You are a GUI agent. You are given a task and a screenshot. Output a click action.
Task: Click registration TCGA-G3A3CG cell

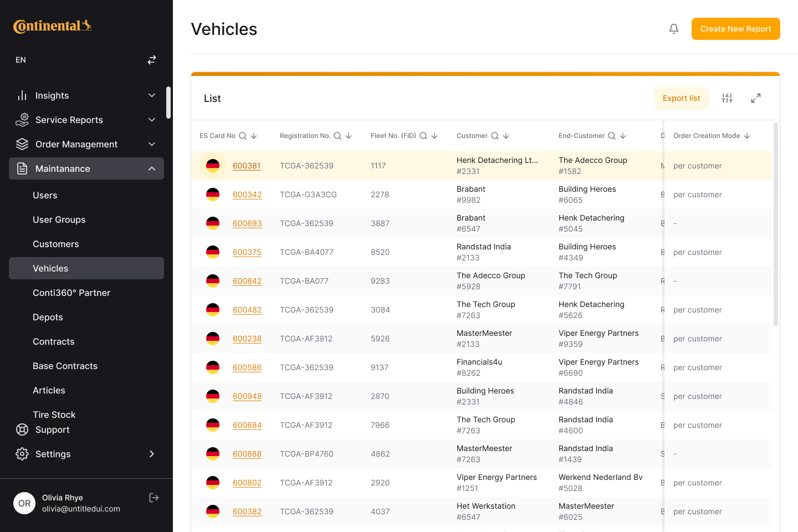click(x=308, y=195)
